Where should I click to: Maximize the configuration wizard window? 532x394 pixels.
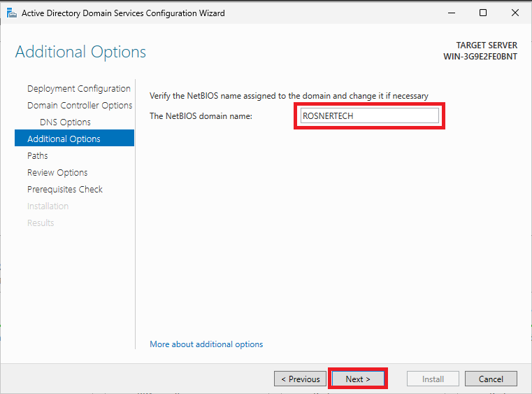pyautogui.click(x=483, y=13)
